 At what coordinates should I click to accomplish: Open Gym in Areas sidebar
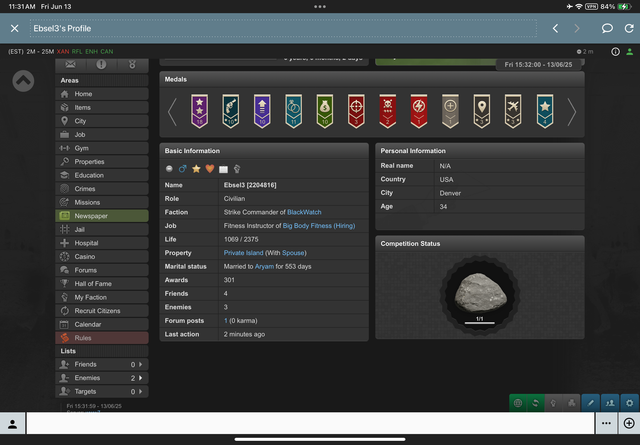(x=102, y=148)
